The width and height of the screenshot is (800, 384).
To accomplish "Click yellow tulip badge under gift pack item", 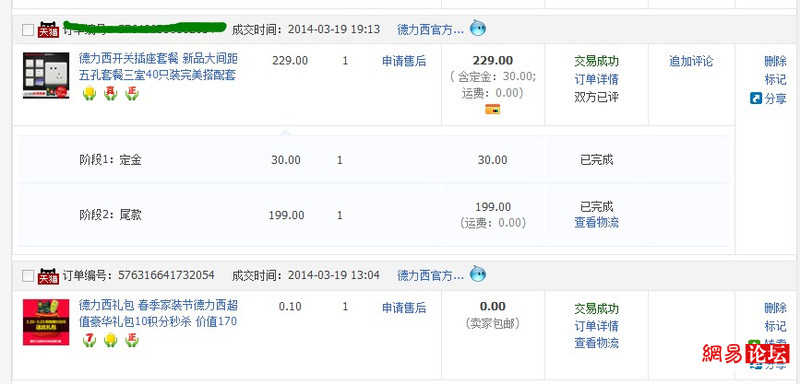I will click(x=110, y=340).
